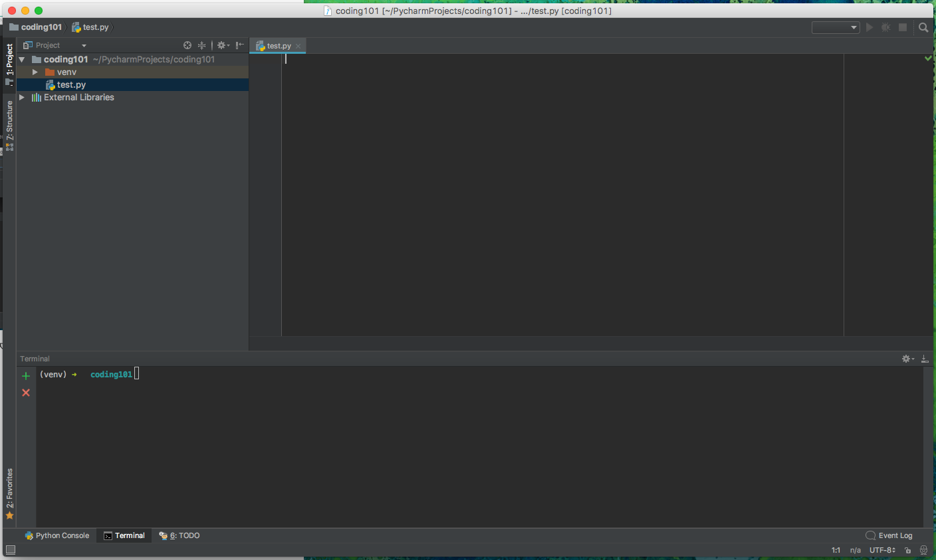Viewport: 936px width, 560px height.
Task: Click the Debug bug icon
Action: point(885,27)
